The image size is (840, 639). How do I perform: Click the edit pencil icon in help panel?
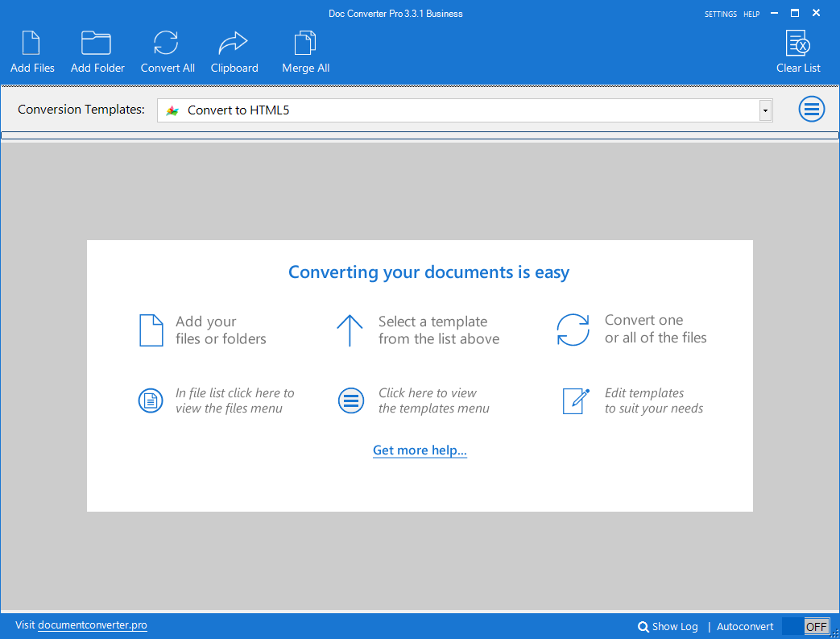(576, 401)
